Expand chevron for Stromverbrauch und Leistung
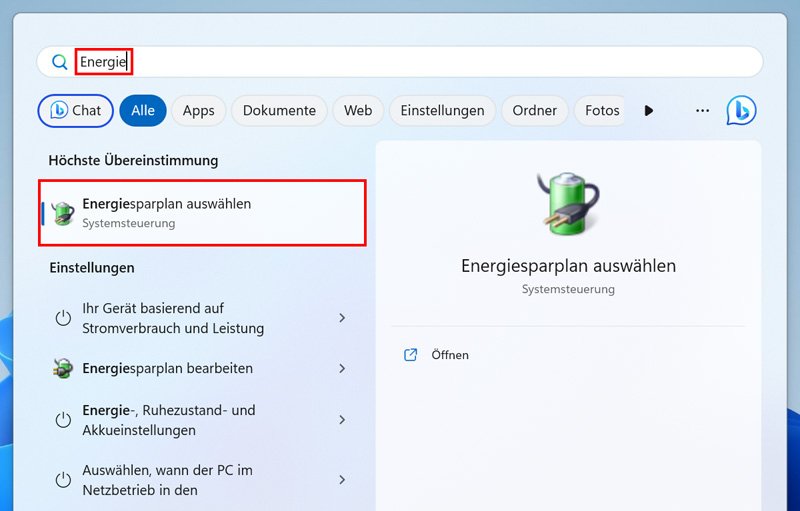Screen dimensions: 800x511 tap(342, 318)
